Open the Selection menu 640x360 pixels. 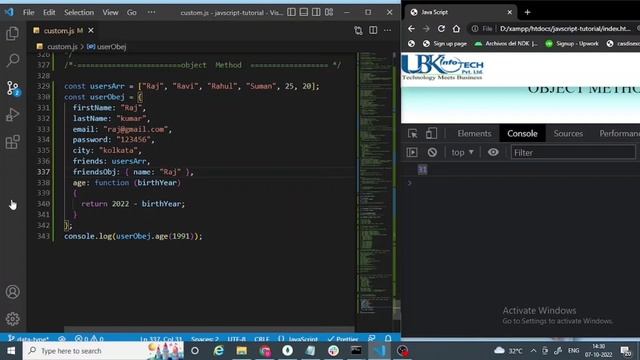pyautogui.click(x=79, y=13)
